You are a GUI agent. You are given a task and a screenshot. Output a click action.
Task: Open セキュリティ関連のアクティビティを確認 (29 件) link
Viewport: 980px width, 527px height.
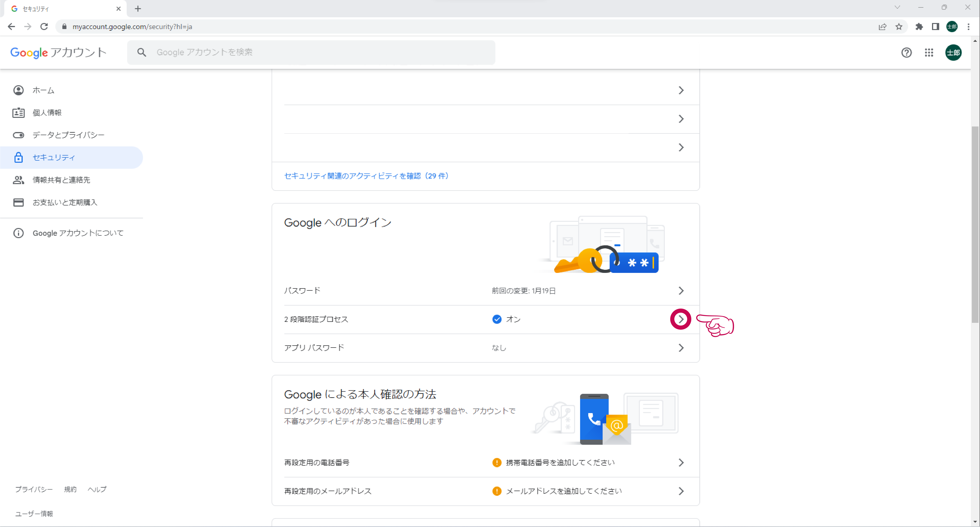click(366, 176)
